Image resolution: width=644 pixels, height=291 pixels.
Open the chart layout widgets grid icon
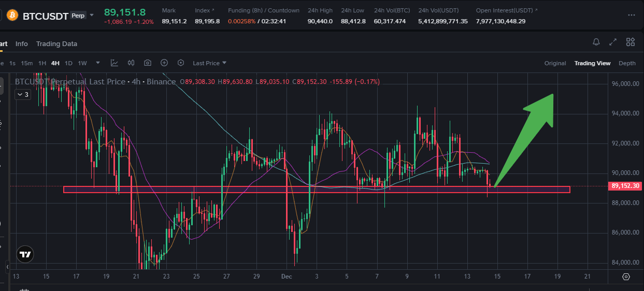pos(631,42)
